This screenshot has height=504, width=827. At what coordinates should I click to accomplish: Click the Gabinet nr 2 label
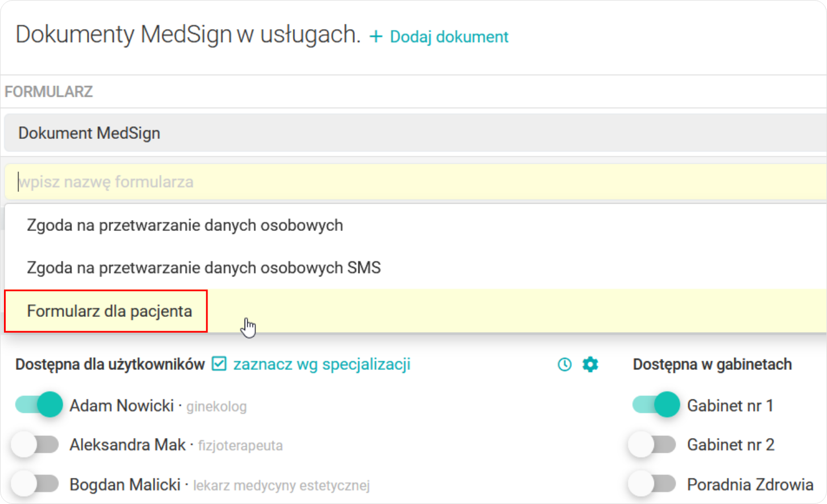click(x=731, y=445)
